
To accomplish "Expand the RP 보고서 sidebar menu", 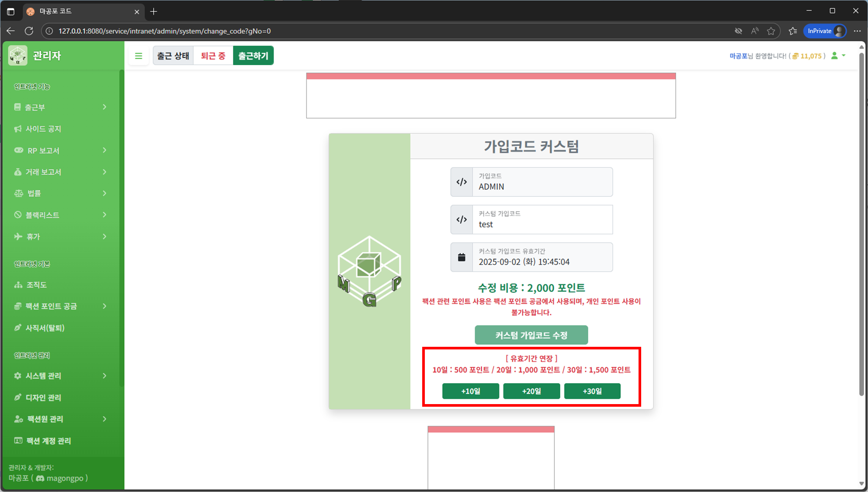I will [x=60, y=150].
